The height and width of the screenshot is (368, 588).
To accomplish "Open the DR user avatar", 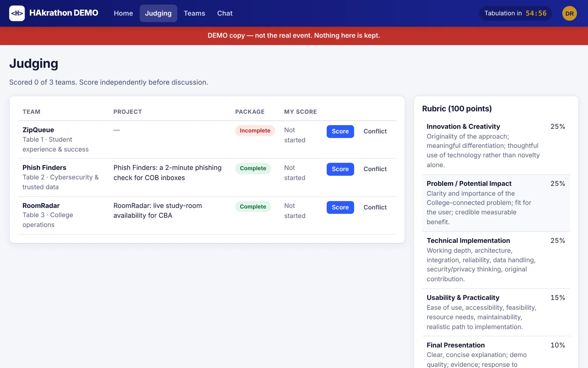I will click(x=569, y=13).
